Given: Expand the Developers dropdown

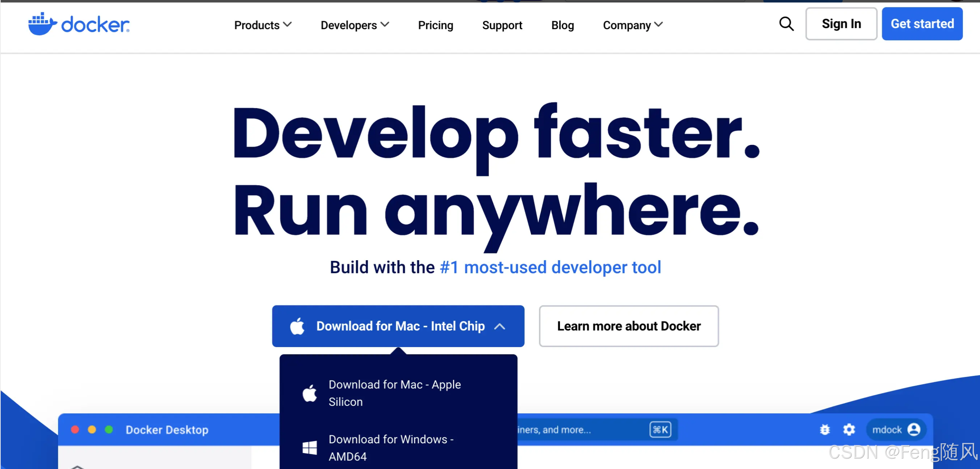Looking at the screenshot, I should [355, 25].
